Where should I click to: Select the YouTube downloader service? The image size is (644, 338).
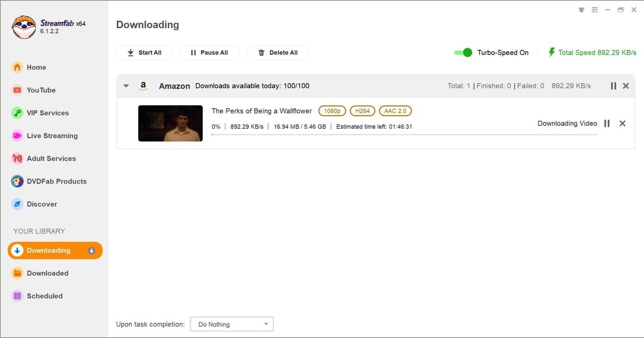coord(41,90)
